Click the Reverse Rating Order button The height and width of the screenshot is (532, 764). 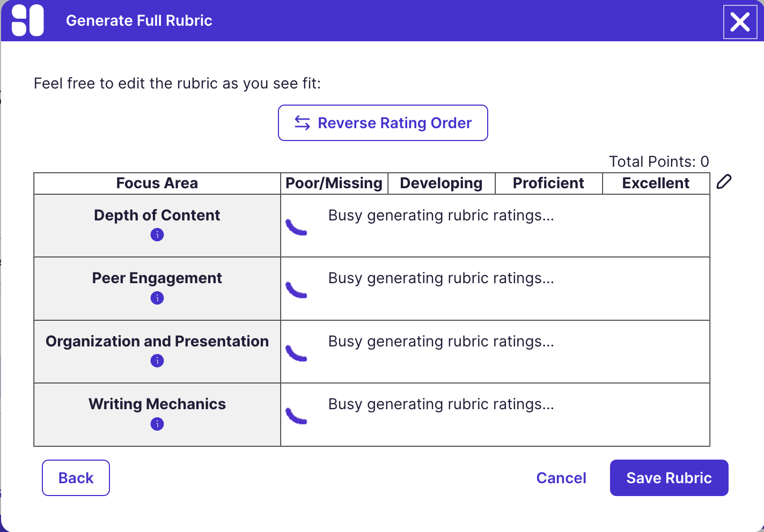(383, 123)
